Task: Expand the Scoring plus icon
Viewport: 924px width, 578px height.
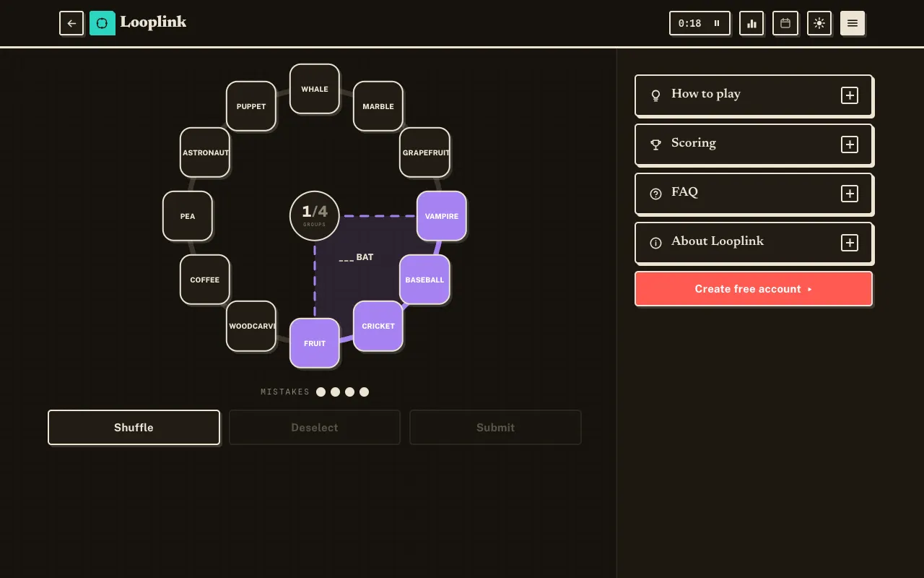Action: click(x=850, y=144)
